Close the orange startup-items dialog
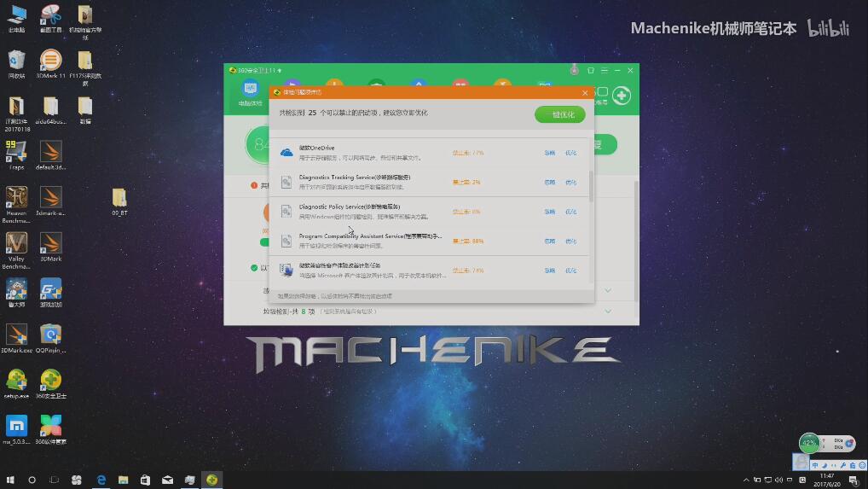Image resolution: width=868 pixels, height=489 pixels. (585, 93)
